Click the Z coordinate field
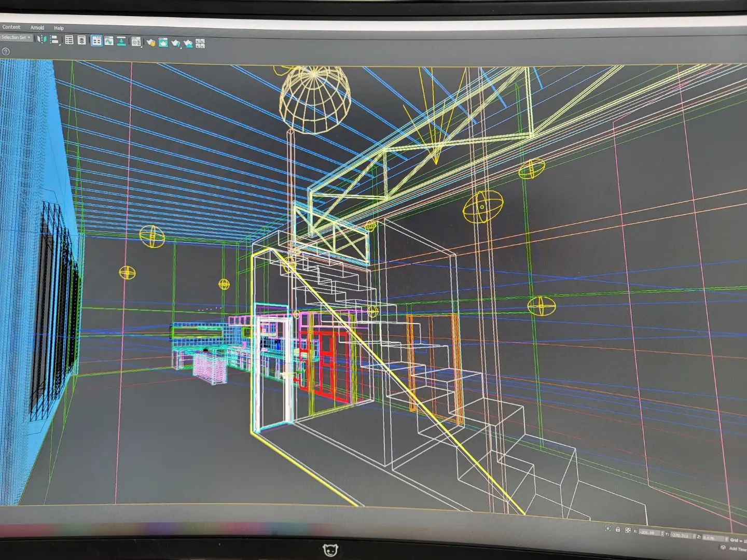This screenshot has height=560, width=747. [713, 538]
